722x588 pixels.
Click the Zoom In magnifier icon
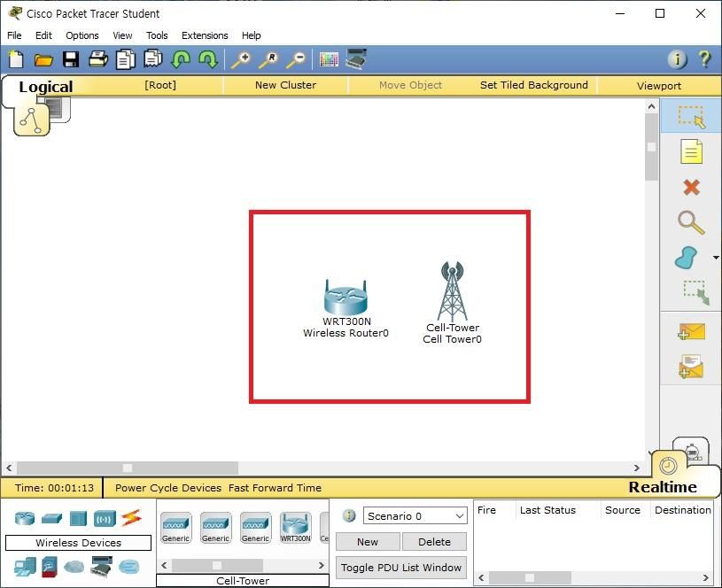tap(240, 60)
